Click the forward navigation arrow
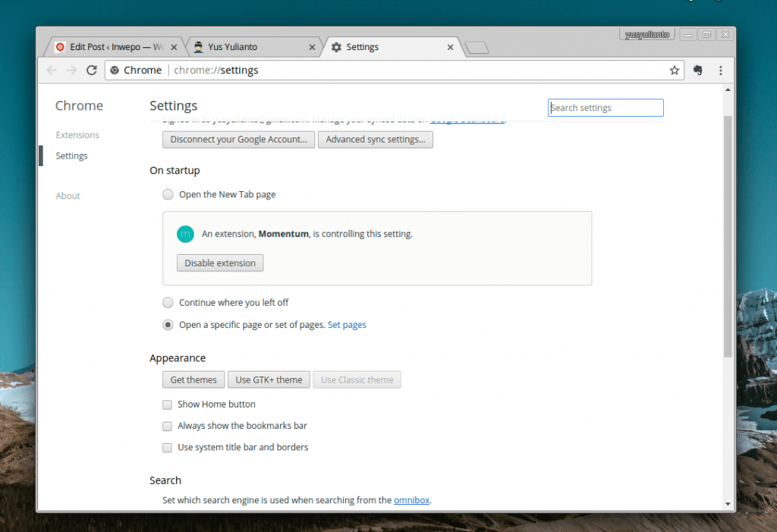 [71, 70]
